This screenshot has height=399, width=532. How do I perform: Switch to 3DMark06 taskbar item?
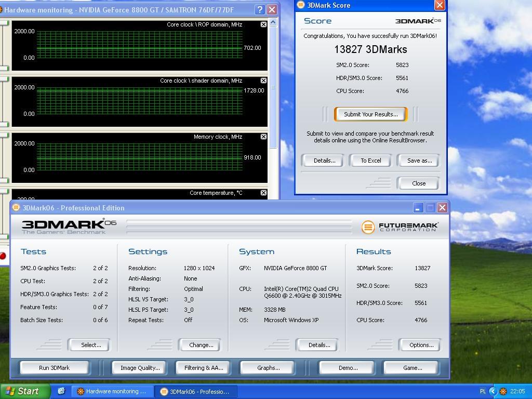pyautogui.click(x=196, y=391)
